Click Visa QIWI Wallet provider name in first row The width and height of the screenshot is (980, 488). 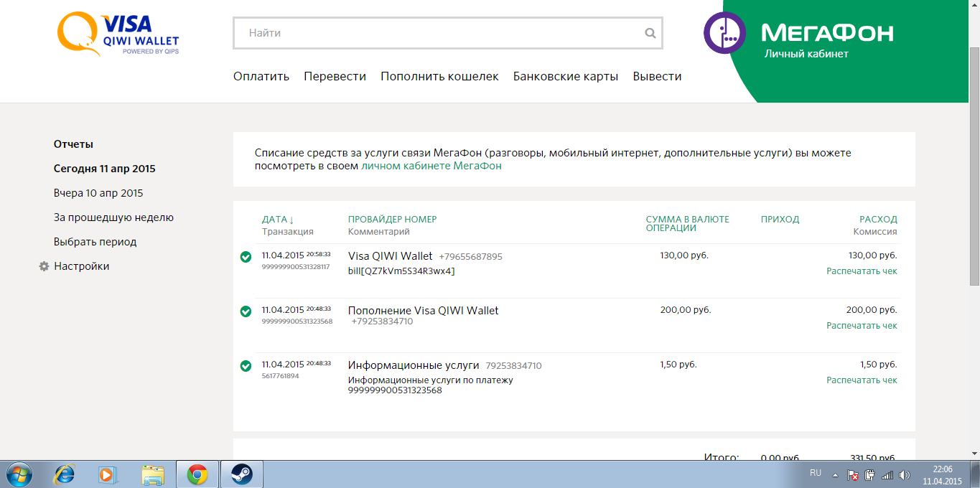tap(391, 256)
